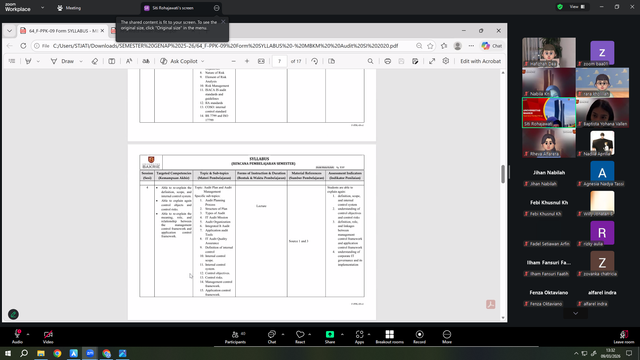Switch to the Meeting tab in Zoom
This screenshot has width=640, height=360.
tap(69, 8)
